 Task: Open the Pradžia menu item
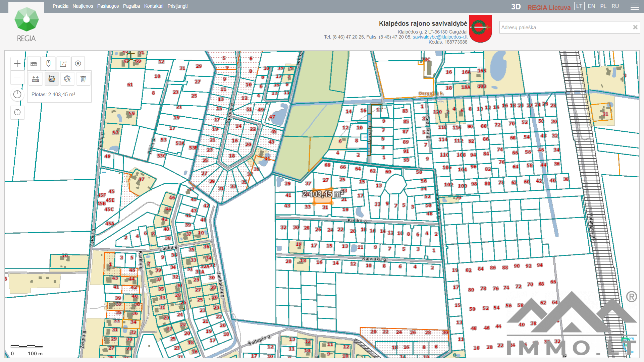[x=60, y=6]
